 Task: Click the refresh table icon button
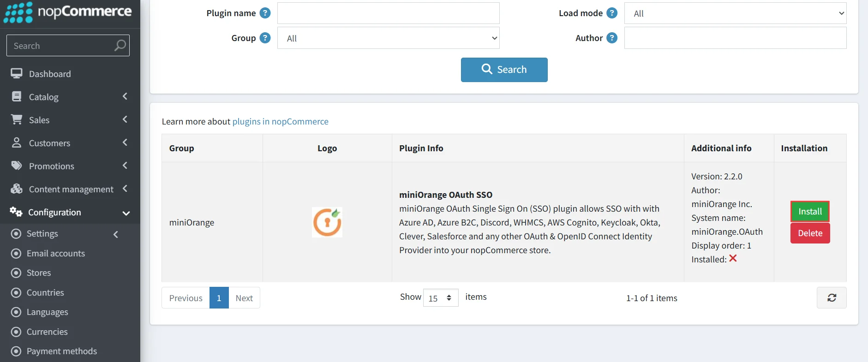point(832,297)
